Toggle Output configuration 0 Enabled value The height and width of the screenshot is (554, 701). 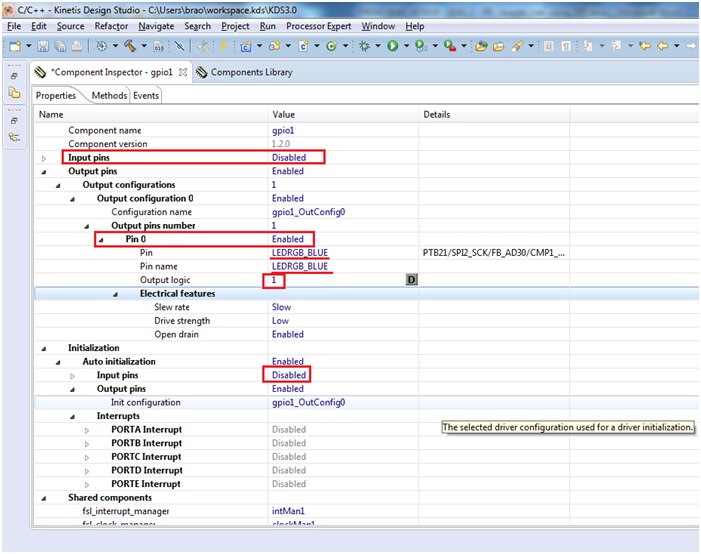[x=287, y=199]
